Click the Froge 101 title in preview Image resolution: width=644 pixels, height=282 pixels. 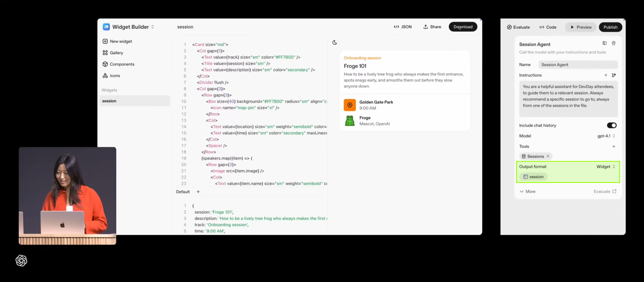(355, 66)
